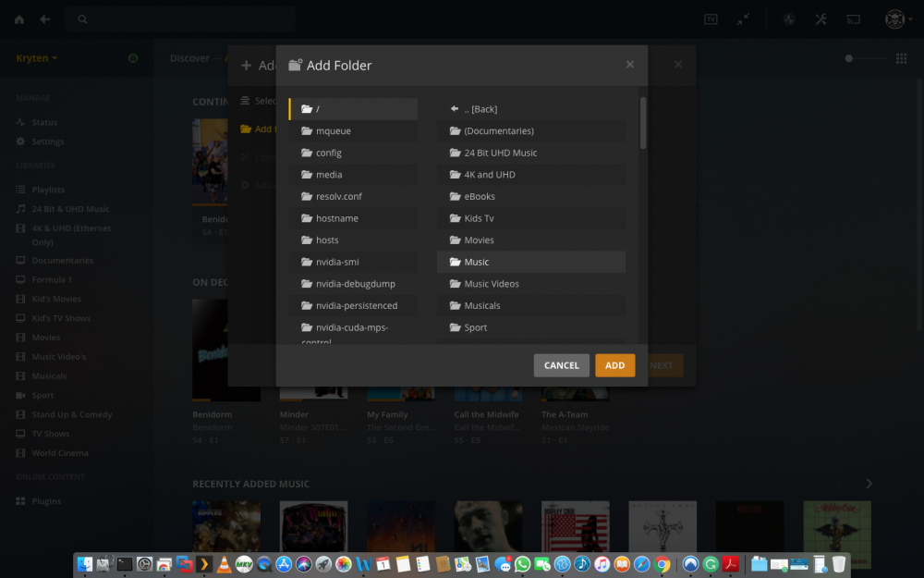924x578 pixels.
Task: Launch VLC cone icon in dock
Action: coord(224,564)
